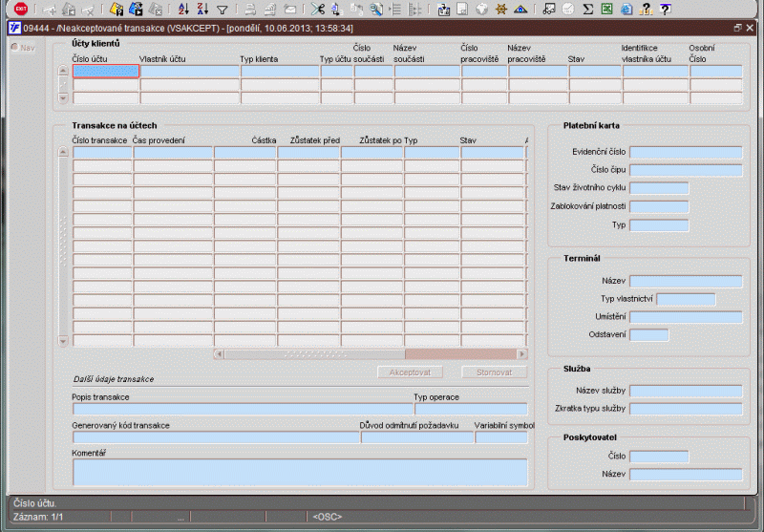Export data with the Excel icon
The image size is (764, 532).
[x=607, y=10]
